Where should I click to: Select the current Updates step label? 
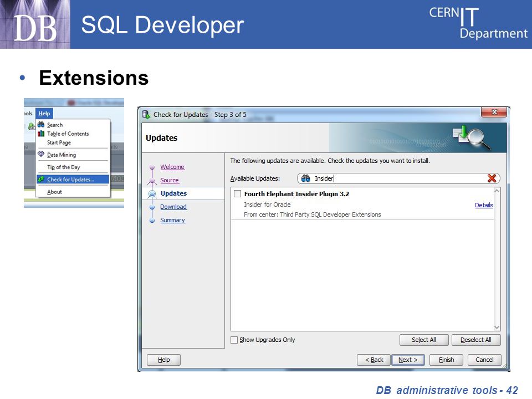pos(173,193)
